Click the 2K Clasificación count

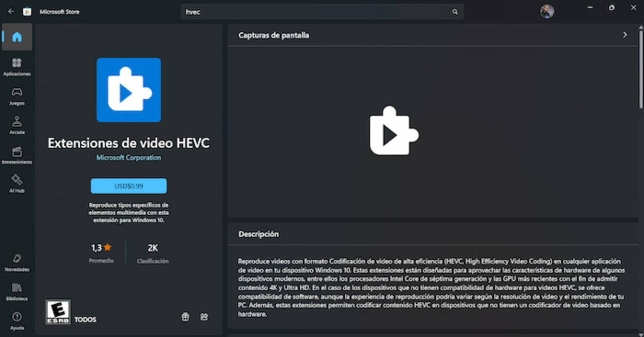pyautogui.click(x=152, y=253)
